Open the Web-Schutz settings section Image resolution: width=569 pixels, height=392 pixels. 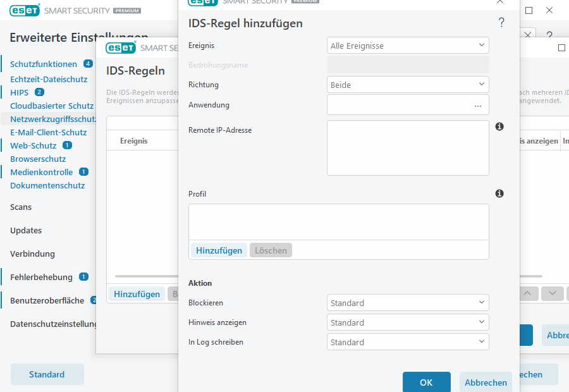click(34, 145)
